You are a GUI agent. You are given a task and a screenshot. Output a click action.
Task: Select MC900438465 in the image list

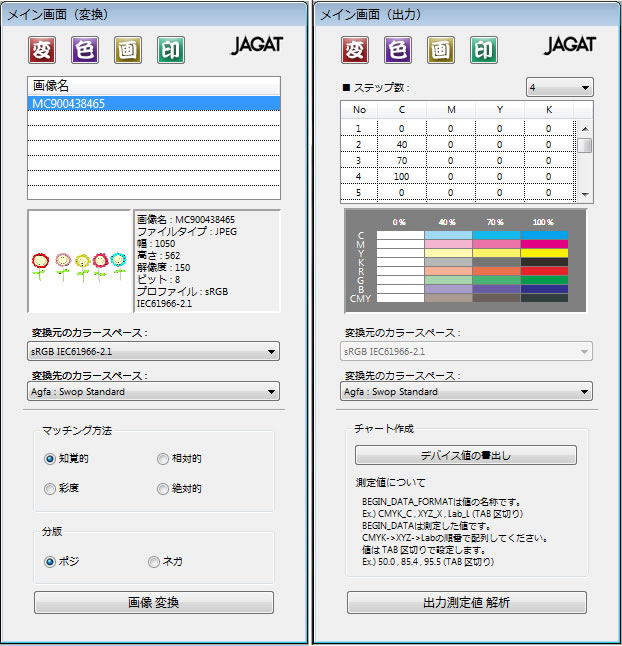point(153,103)
